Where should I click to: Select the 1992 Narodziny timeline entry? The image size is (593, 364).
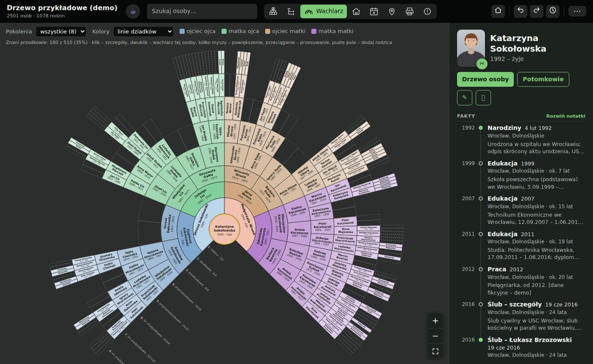pyautogui.click(x=521, y=139)
